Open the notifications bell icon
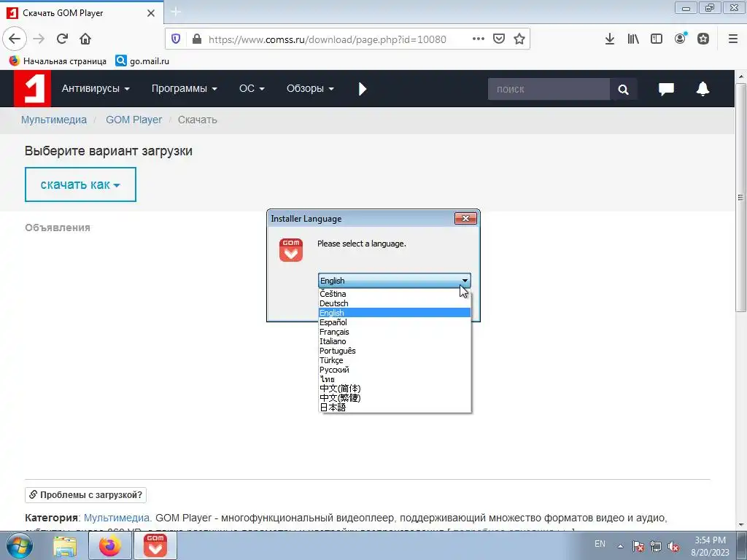This screenshot has width=747, height=560. coord(703,89)
